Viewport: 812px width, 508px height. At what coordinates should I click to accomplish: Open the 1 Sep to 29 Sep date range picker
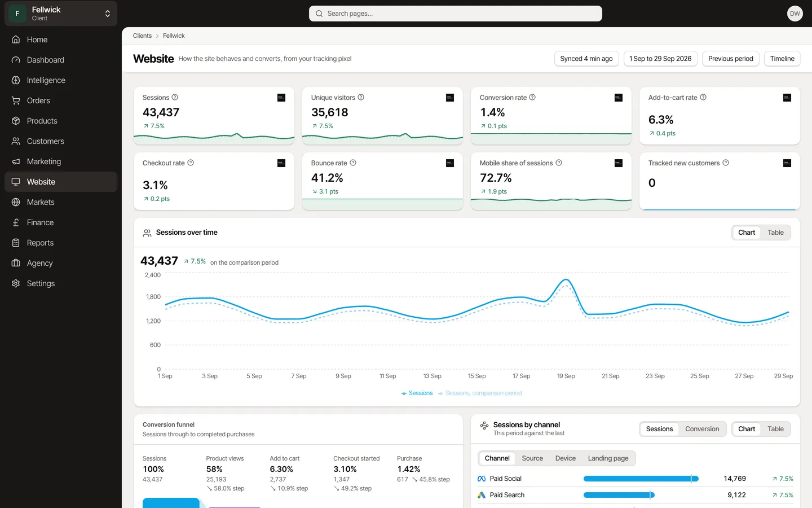point(660,59)
